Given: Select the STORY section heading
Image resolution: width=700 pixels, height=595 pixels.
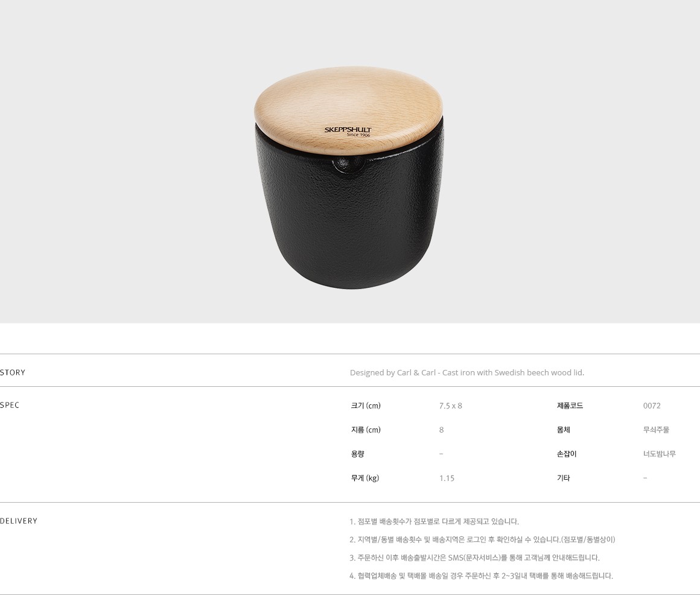Looking at the screenshot, I should coord(13,372).
